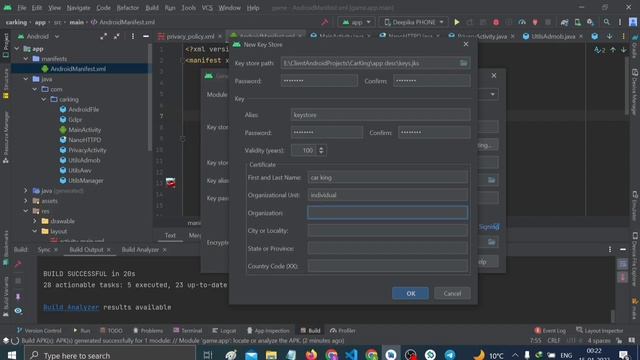Open the Tools menu
The image size is (640, 360).
[x=188, y=8]
